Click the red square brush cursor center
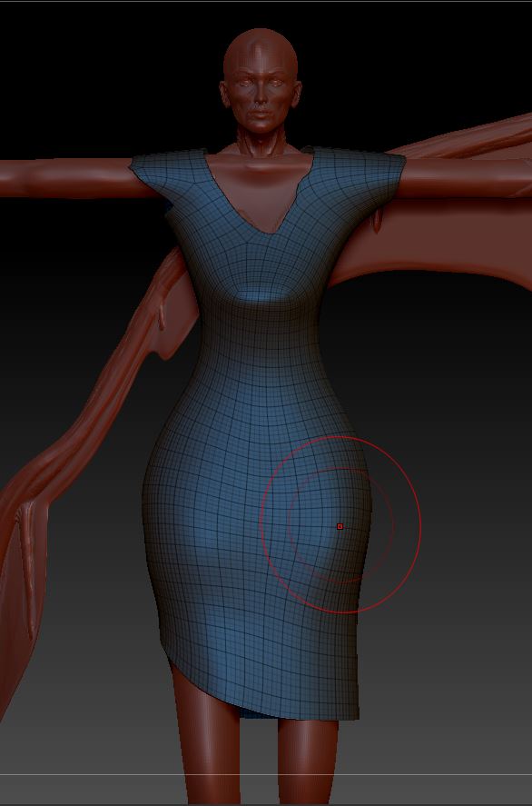 coord(340,526)
